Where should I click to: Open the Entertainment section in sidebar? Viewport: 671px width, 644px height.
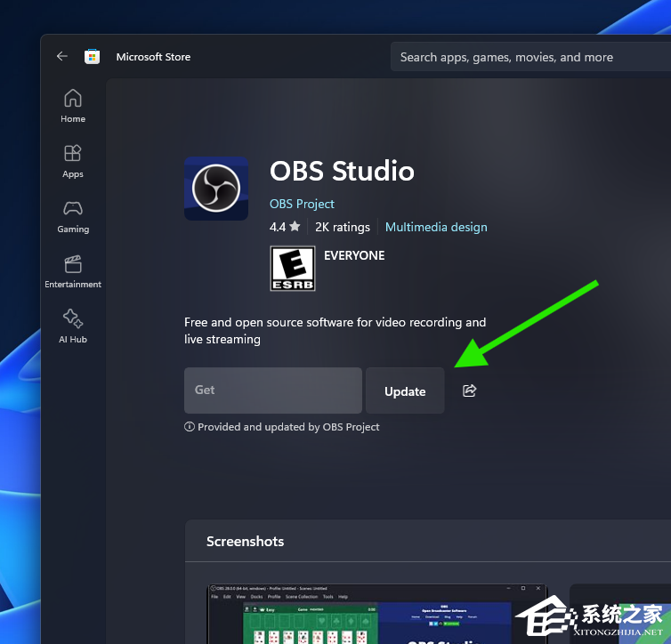click(x=73, y=271)
